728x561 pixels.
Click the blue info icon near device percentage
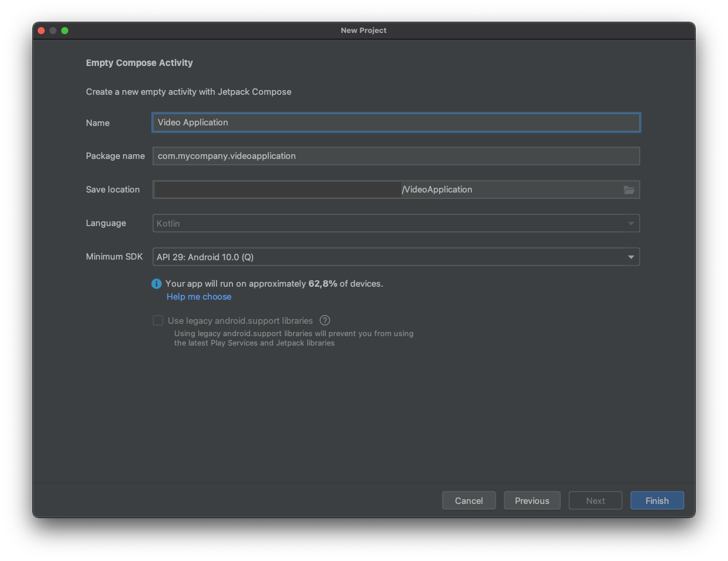click(x=157, y=284)
